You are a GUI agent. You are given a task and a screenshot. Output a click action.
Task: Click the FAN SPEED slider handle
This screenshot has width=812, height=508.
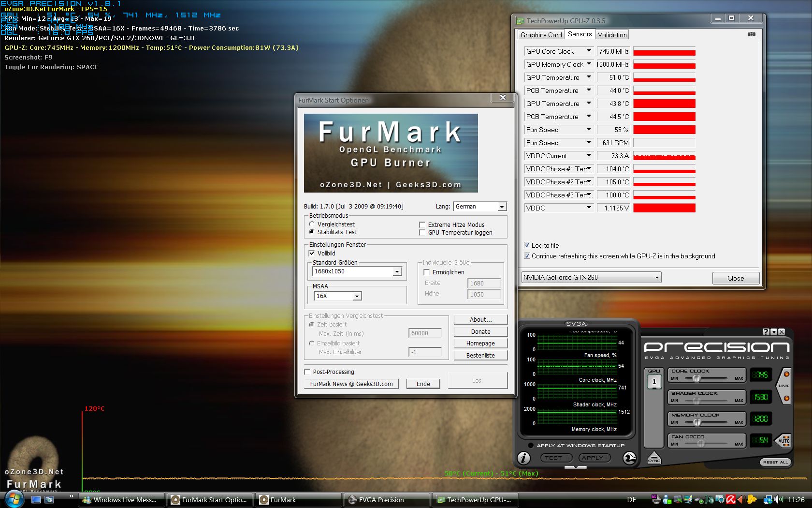click(x=701, y=444)
